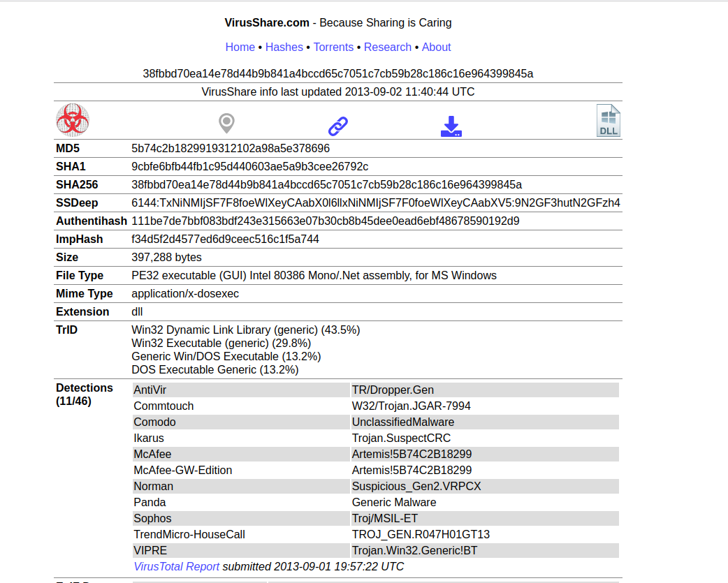This screenshot has height=583, width=728.
Task: Click the McAfee-GW-Edition engine name cell
Action: [x=241, y=471]
